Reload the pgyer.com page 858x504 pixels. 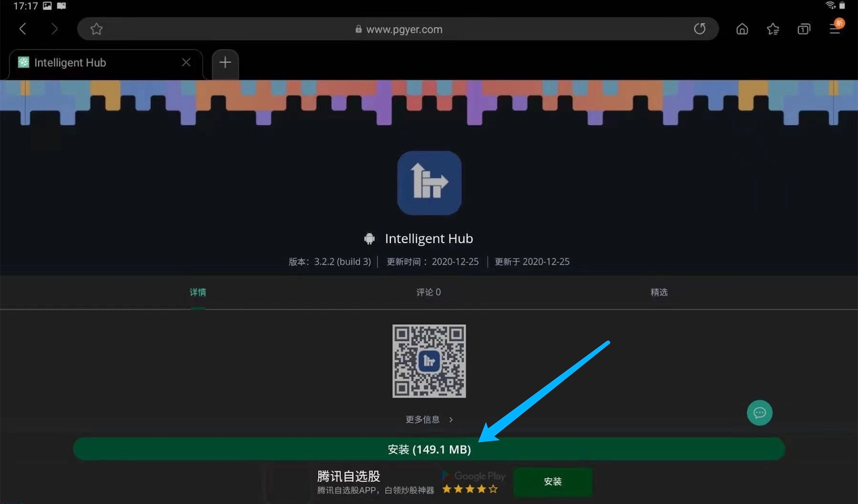pyautogui.click(x=699, y=29)
